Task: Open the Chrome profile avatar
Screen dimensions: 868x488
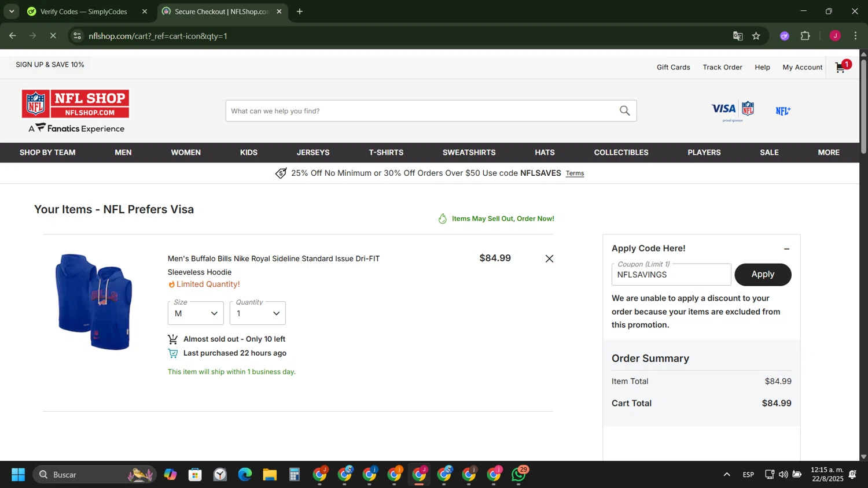Action: [x=835, y=36]
